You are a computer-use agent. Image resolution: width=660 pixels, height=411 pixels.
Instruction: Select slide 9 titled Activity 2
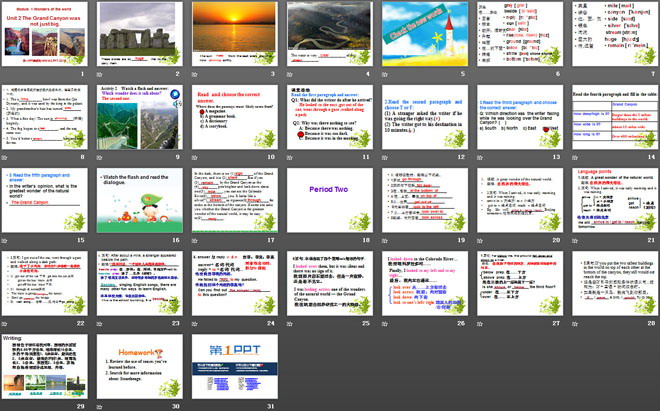click(x=141, y=120)
